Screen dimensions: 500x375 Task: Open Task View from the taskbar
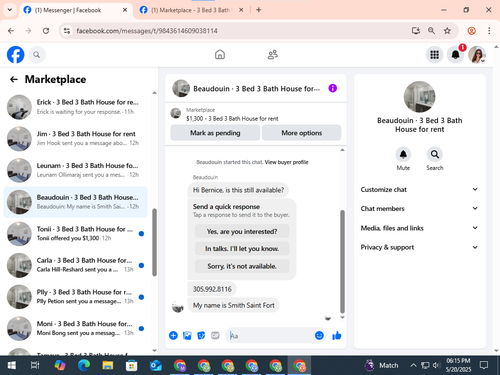(x=35, y=366)
